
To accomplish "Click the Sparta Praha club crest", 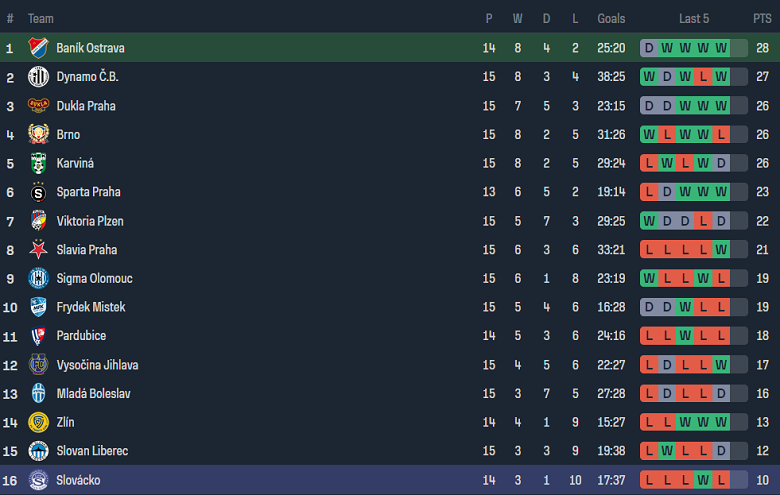I will pos(38,192).
